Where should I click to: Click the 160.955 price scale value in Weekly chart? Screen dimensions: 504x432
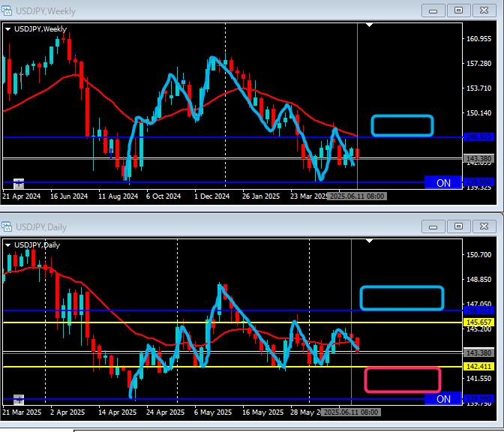tap(478, 38)
